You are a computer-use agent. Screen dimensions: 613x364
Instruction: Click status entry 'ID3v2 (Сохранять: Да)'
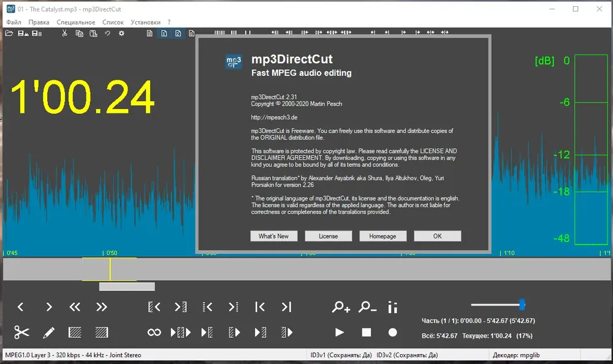(407, 355)
